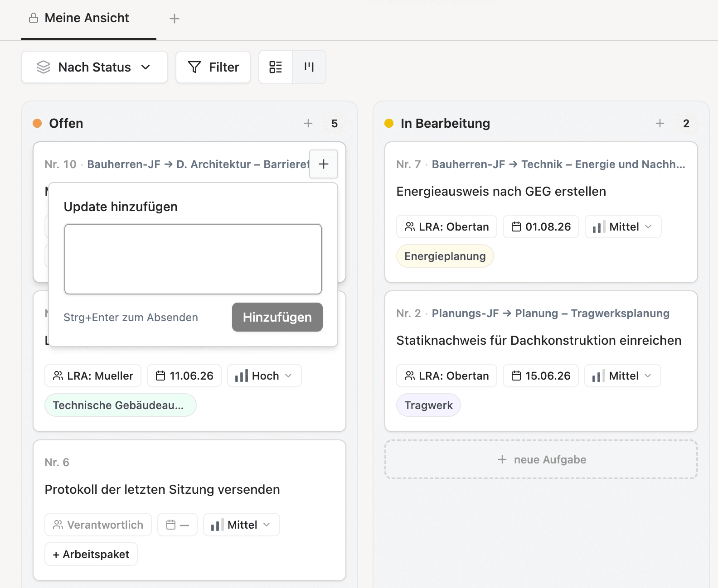
Task: Click the Strg+Enter zum Absenden hint
Action: 131,318
